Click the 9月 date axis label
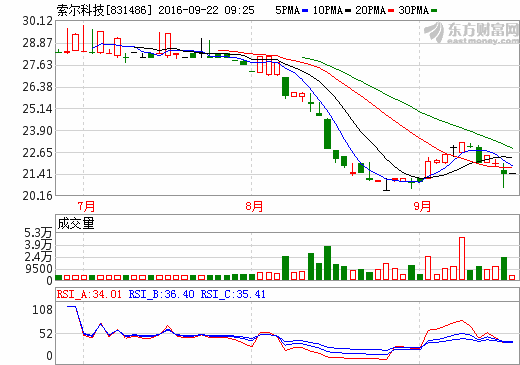 click(x=422, y=206)
